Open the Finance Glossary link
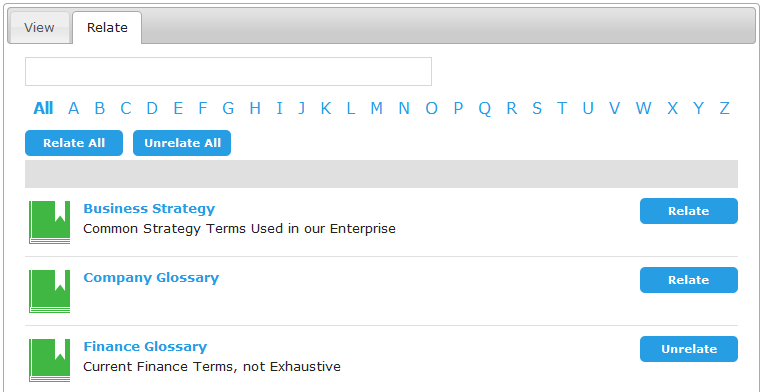The height and width of the screenshot is (392, 764). (x=145, y=347)
